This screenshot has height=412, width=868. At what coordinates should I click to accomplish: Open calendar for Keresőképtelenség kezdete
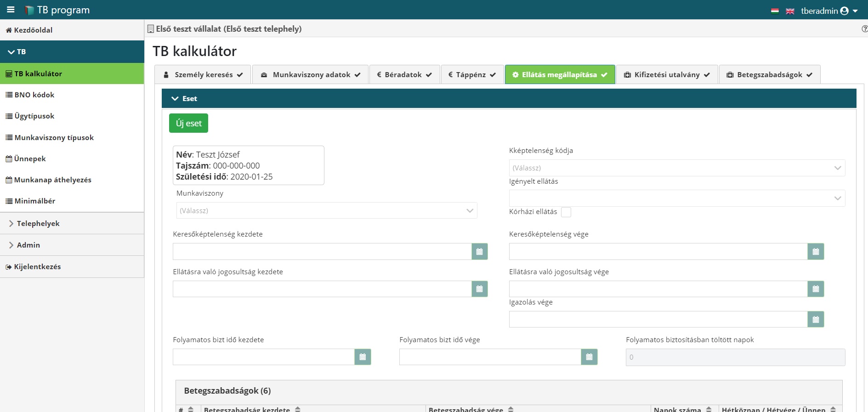tap(479, 252)
